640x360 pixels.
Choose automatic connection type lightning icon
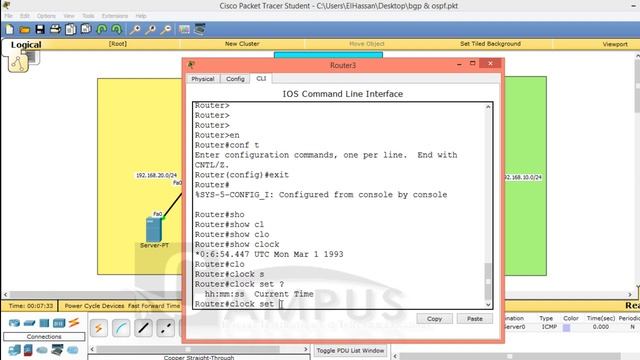coord(99,328)
